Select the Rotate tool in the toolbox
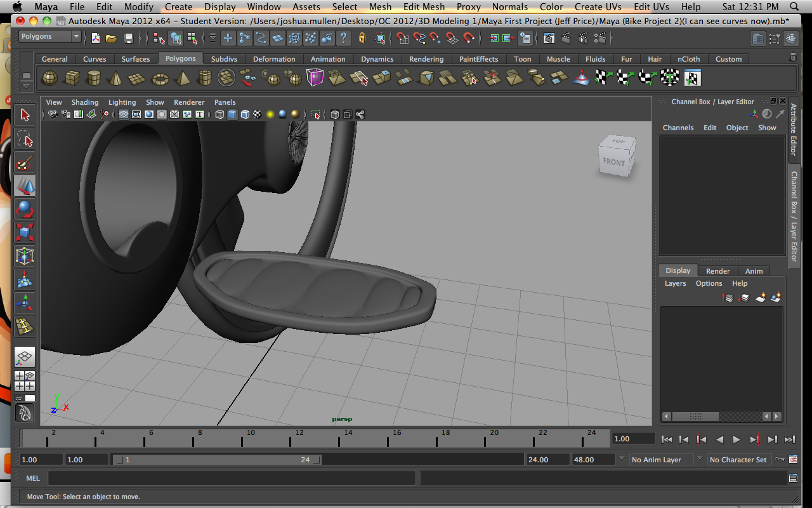The height and width of the screenshot is (508, 812). (x=25, y=209)
